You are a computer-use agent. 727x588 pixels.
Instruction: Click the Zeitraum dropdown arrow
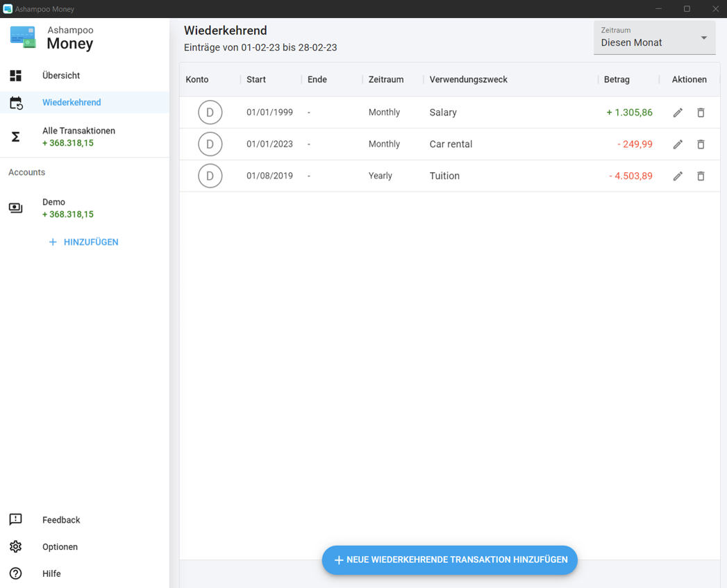(x=703, y=37)
